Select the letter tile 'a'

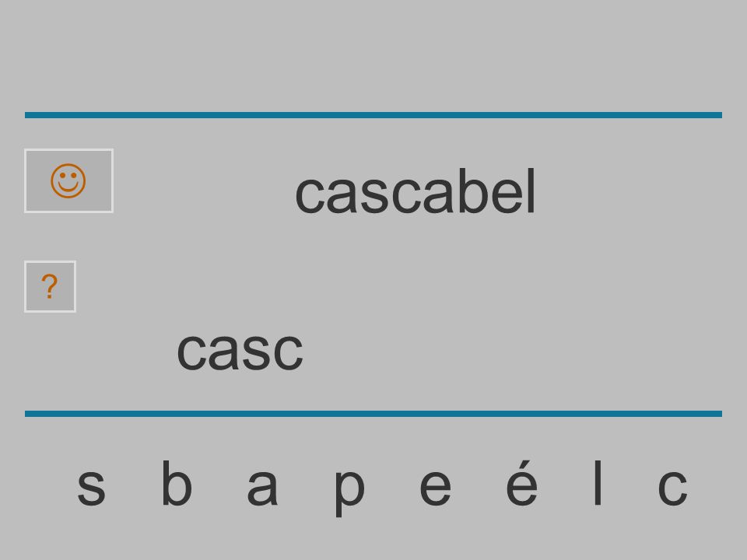point(262,487)
